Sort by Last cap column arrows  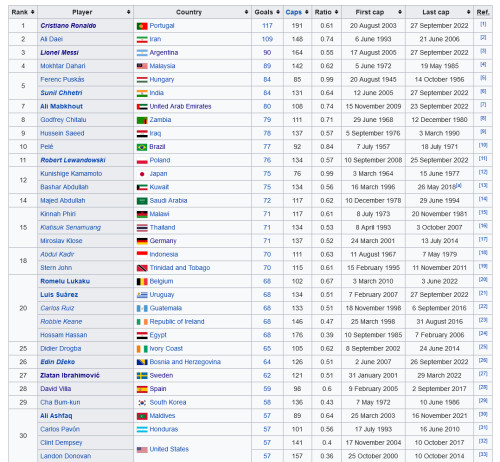[x=468, y=12]
